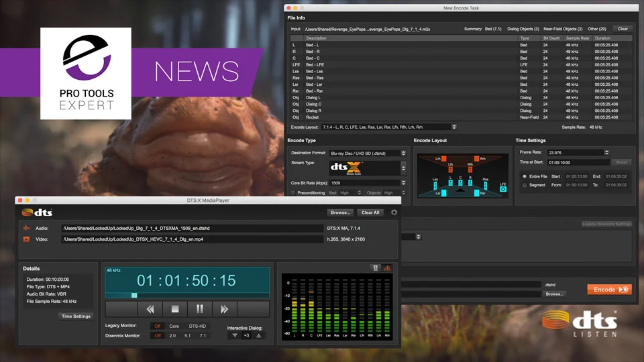Select the Entire File radio button
The image size is (644, 362).
click(525, 176)
